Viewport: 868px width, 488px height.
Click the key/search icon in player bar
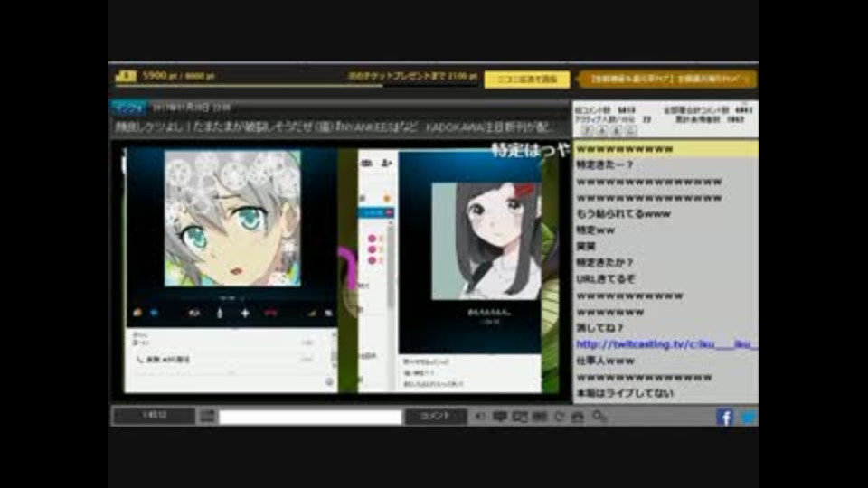click(599, 416)
